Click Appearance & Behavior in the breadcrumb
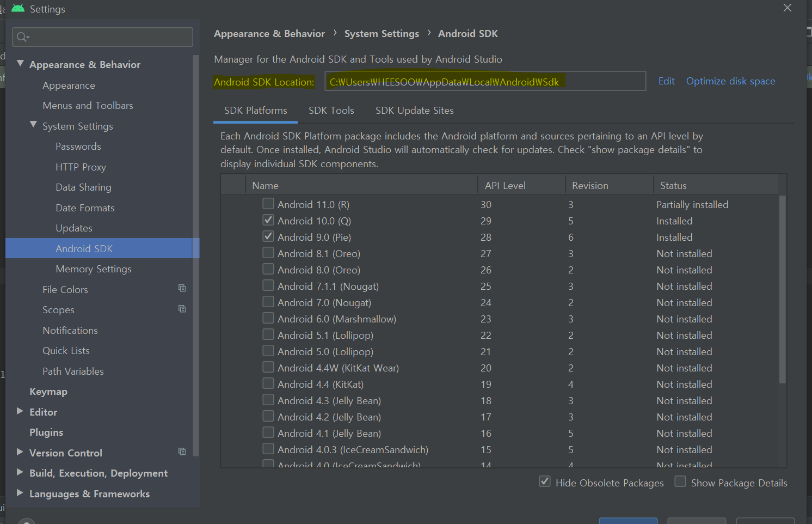The image size is (812, 524). point(269,34)
